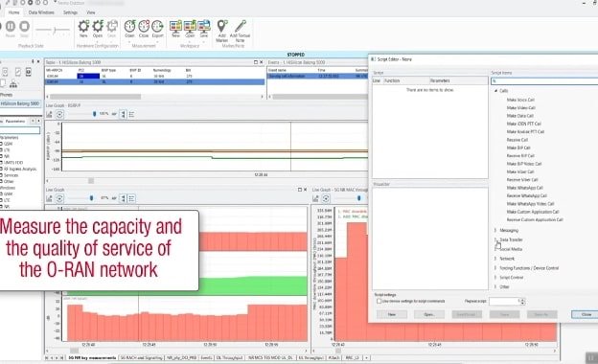Toggle middle Line Graph legend list icon

(131, 198)
